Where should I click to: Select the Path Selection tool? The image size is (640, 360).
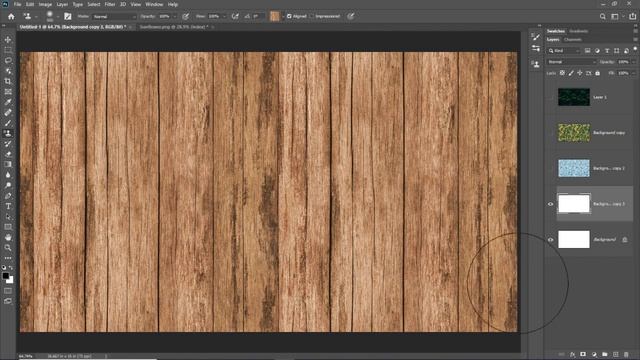pos(8,217)
